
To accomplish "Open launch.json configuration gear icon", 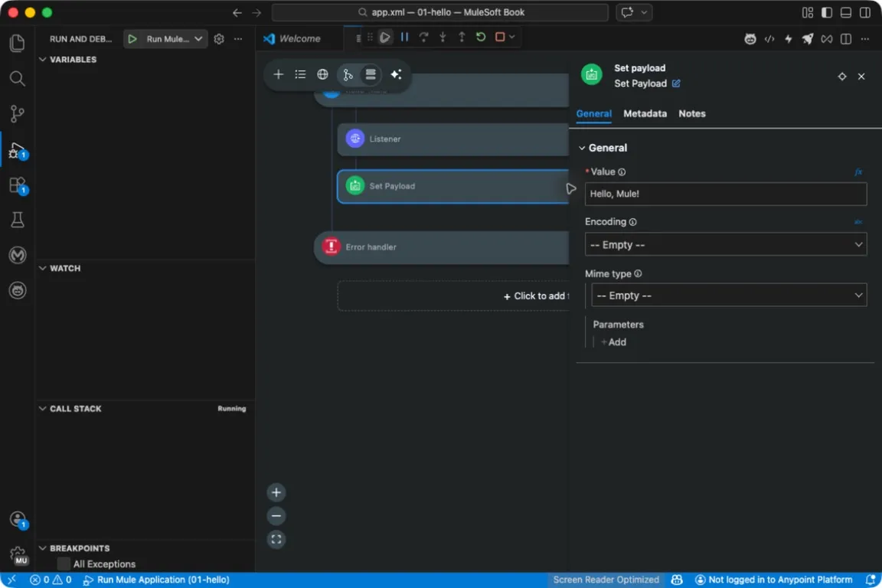I will (219, 39).
